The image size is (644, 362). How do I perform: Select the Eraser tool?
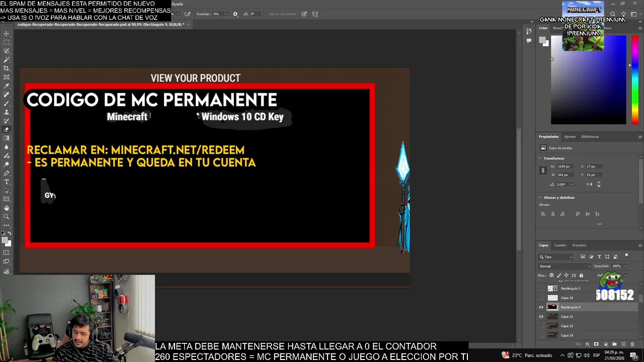tap(7, 130)
